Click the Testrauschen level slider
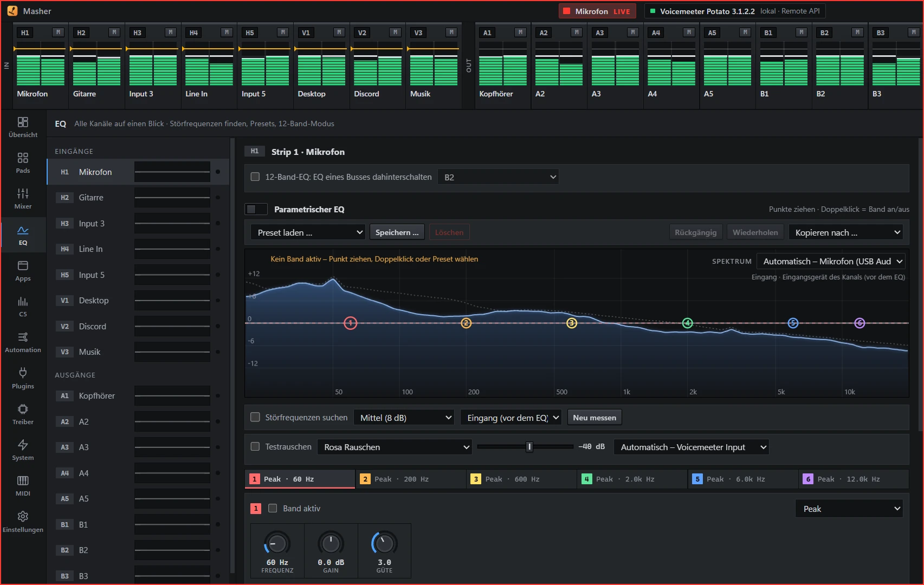The height and width of the screenshot is (585, 924). [x=525, y=447]
